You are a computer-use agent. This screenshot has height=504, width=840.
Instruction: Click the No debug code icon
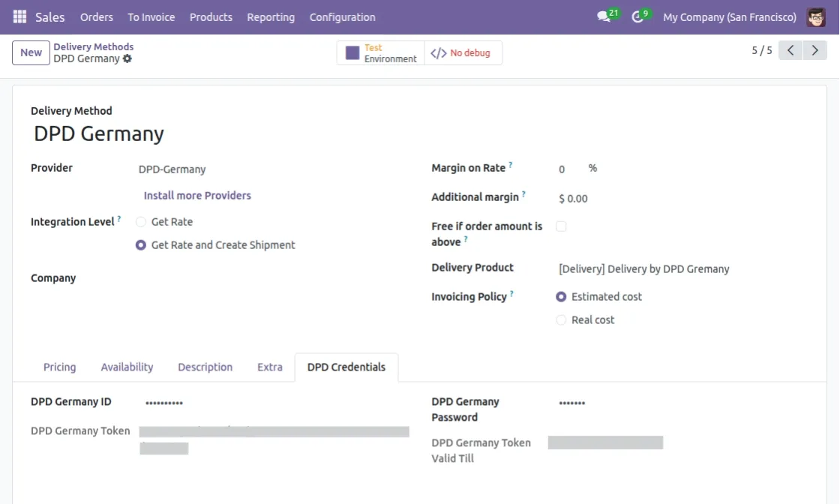pyautogui.click(x=438, y=53)
